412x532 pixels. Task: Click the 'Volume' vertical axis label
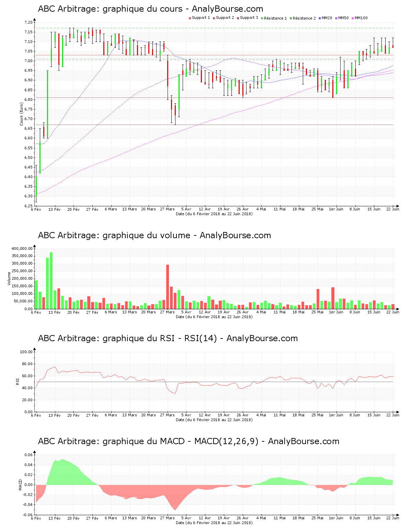[x=9, y=279]
